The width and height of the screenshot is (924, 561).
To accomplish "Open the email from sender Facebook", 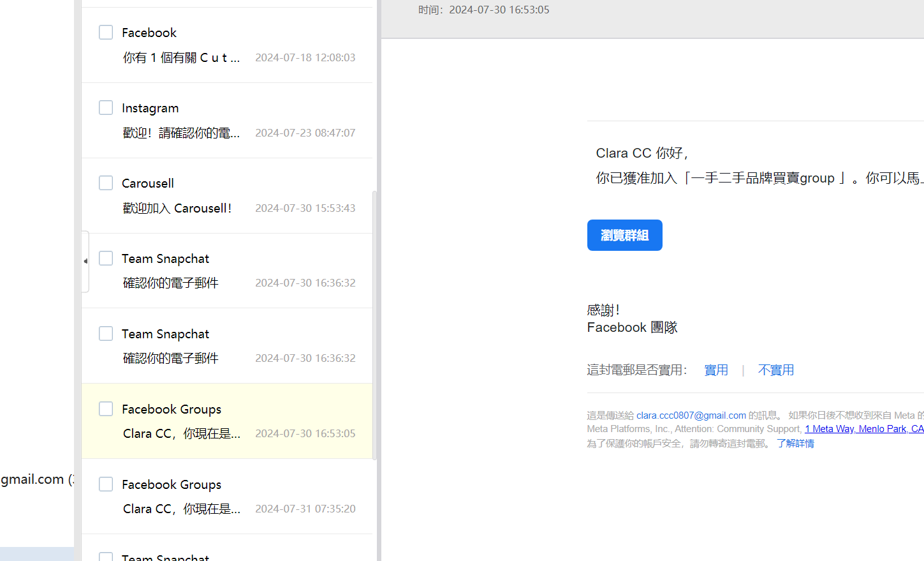I will click(x=149, y=33).
